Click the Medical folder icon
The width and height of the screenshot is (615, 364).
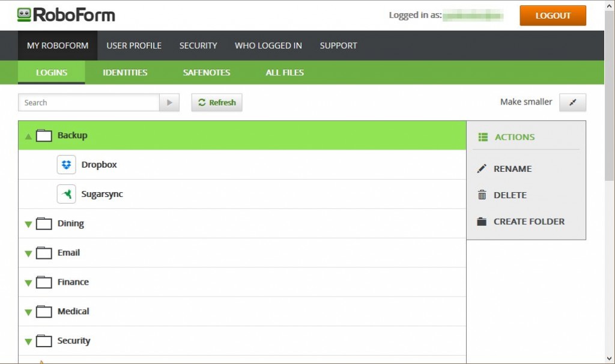coord(44,311)
